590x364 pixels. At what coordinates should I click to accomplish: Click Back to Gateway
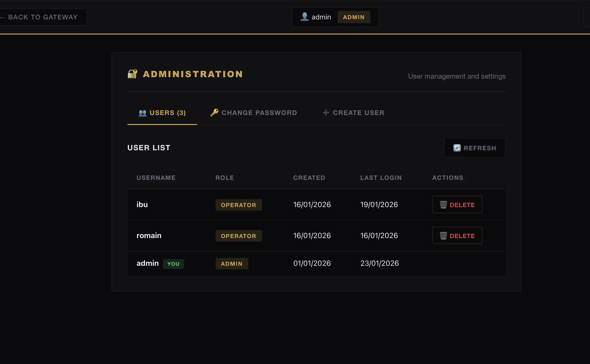click(x=43, y=17)
